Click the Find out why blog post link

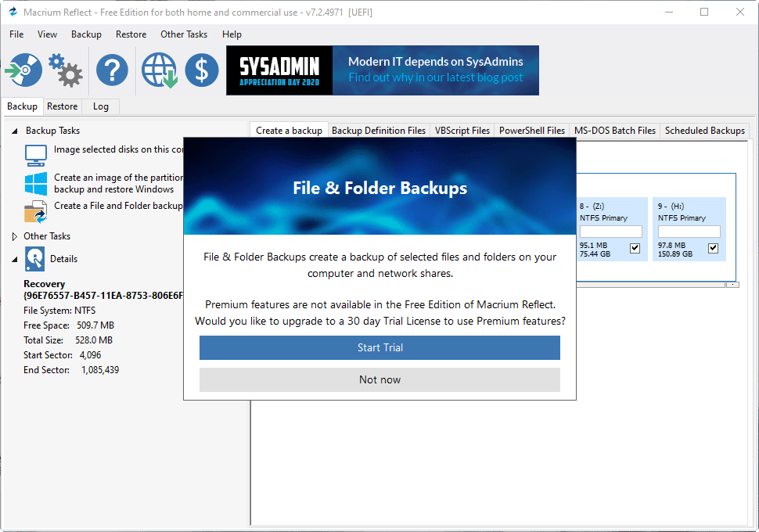(x=436, y=77)
